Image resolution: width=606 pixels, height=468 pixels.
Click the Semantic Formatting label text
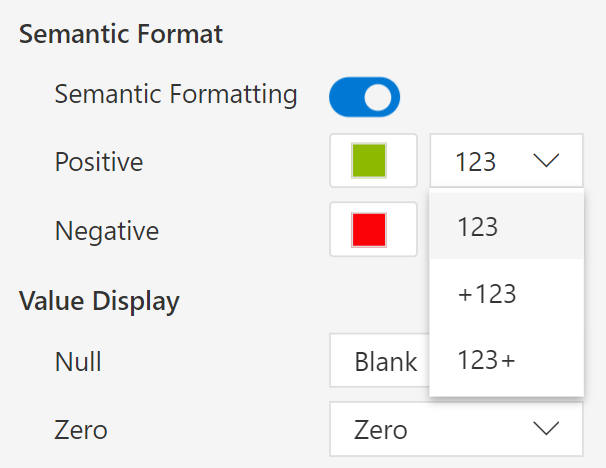click(x=176, y=95)
